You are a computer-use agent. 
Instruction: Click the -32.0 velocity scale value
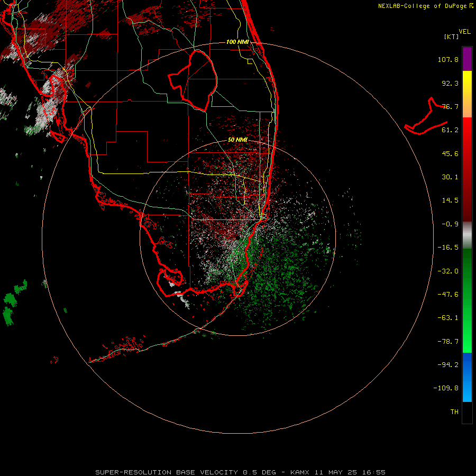[448, 271]
